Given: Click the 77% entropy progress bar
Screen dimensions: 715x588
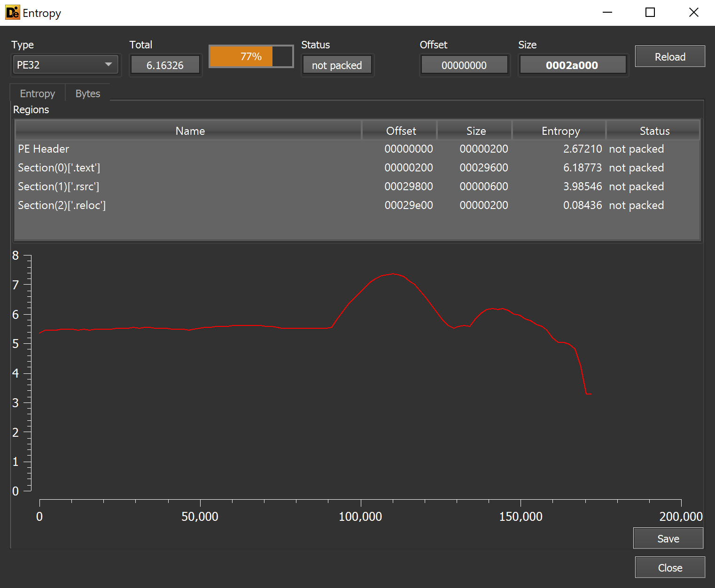Looking at the screenshot, I should (x=251, y=56).
